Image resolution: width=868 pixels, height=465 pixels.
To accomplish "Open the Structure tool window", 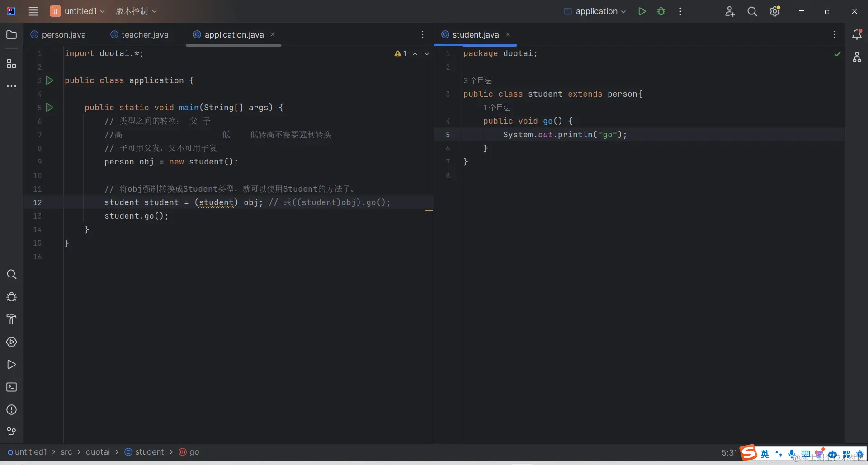I will pos(12,64).
